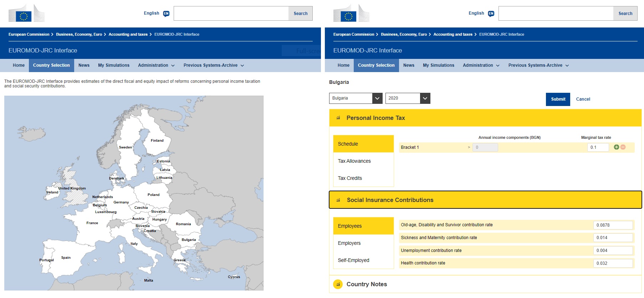The image size is (644, 298).
Task: Edit Unemployment contribution rate field
Action: (x=613, y=251)
